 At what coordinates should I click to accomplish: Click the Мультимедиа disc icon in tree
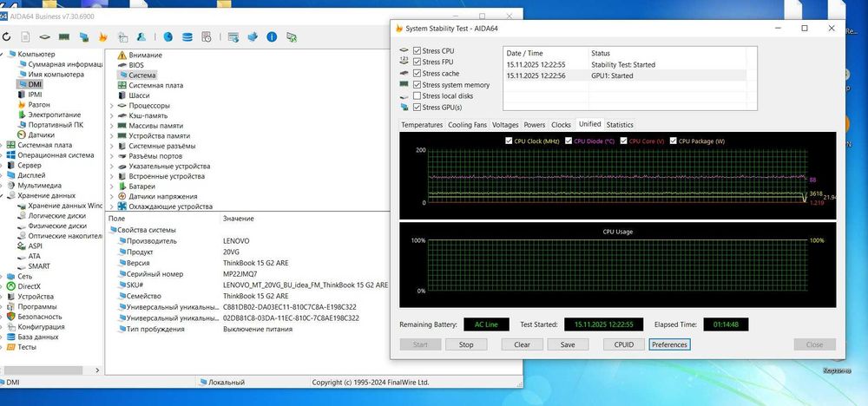[x=10, y=186]
